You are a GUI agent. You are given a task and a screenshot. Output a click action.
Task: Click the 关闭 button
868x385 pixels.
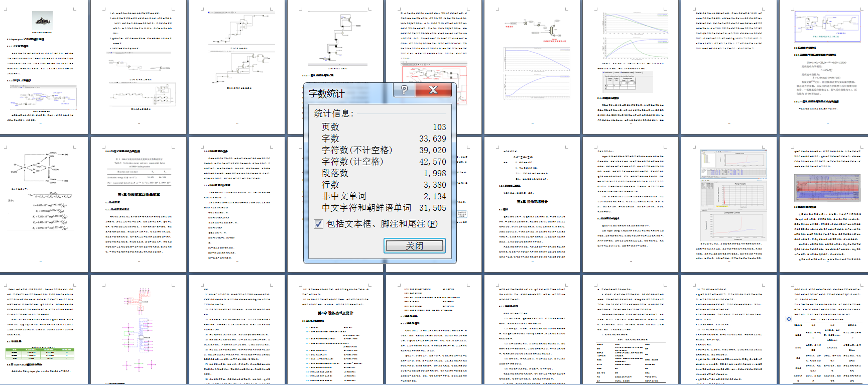click(x=415, y=245)
